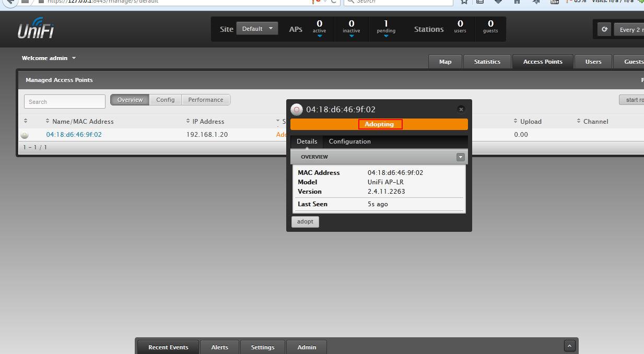Open the 04:18:d6:46:9f:02 link in table
644x354 pixels.
tap(74, 134)
